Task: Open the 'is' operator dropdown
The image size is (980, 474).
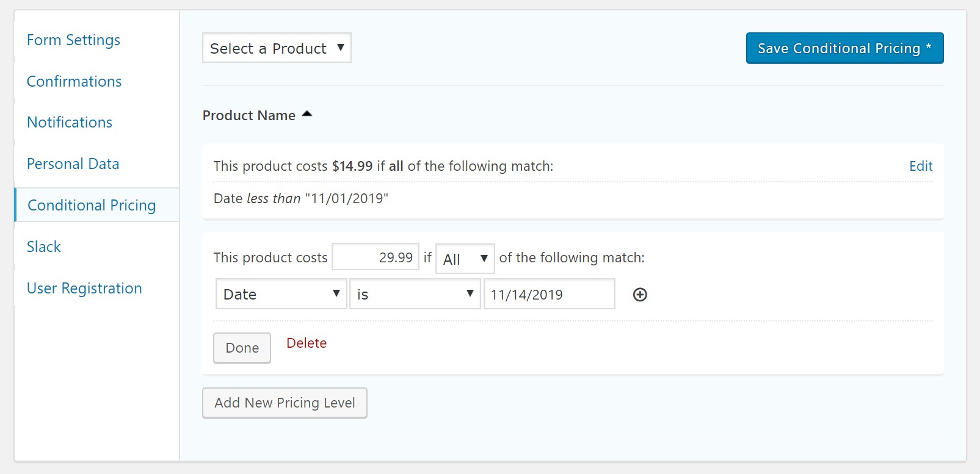Action: (415, 294)
